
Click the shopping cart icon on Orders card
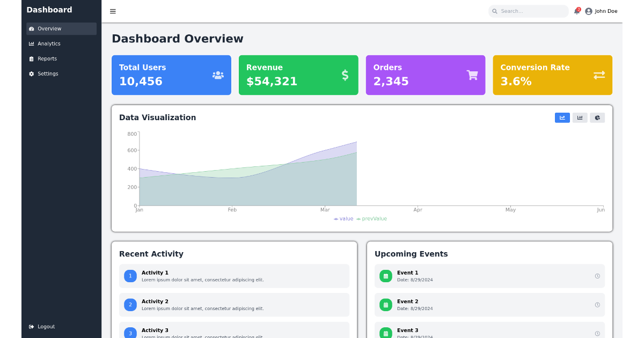(472, 75)
